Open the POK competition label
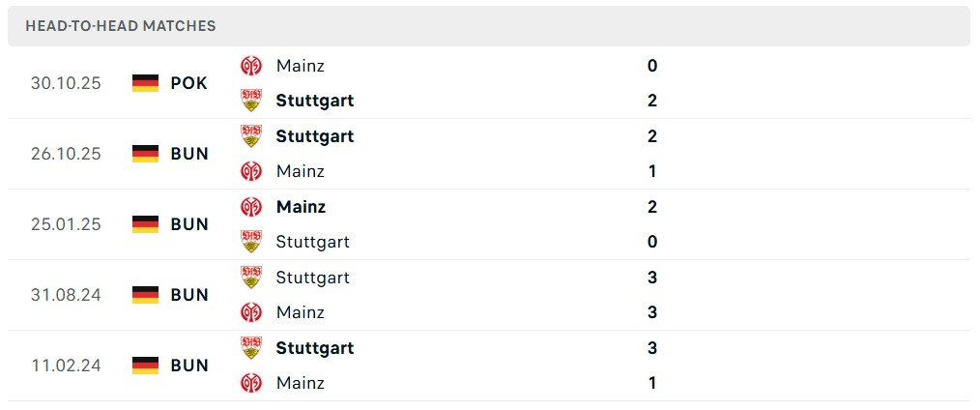 click(x=188, y=83)
